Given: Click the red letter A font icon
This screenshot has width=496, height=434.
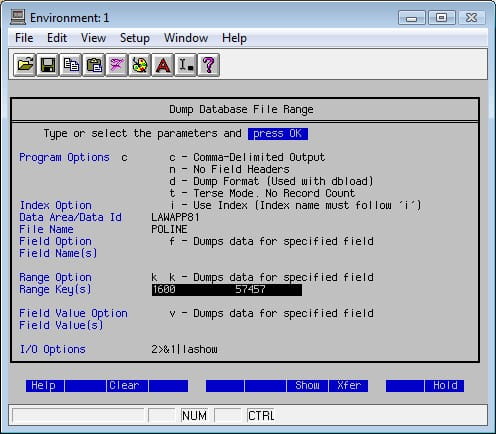Looking at the screenshot, I should pyautogui.click(x=163, y=65).
